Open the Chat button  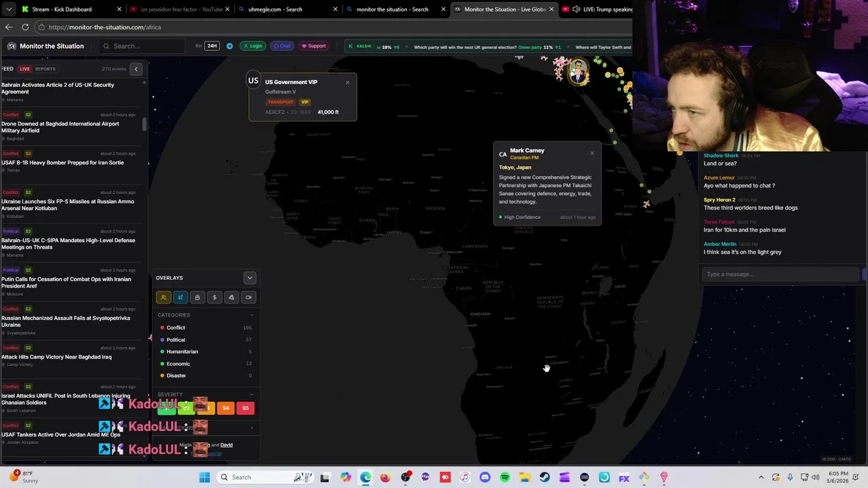[282, 46]
